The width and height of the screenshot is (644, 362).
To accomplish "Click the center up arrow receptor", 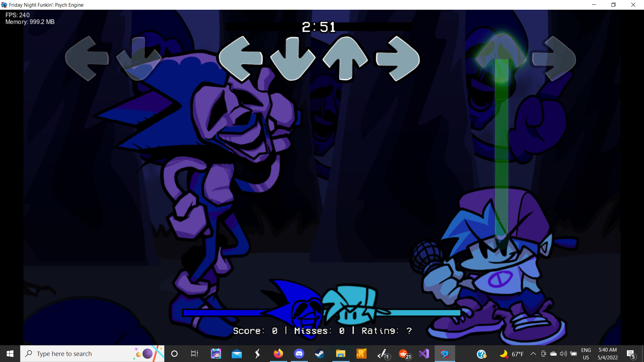I will (x=345, y=58).
